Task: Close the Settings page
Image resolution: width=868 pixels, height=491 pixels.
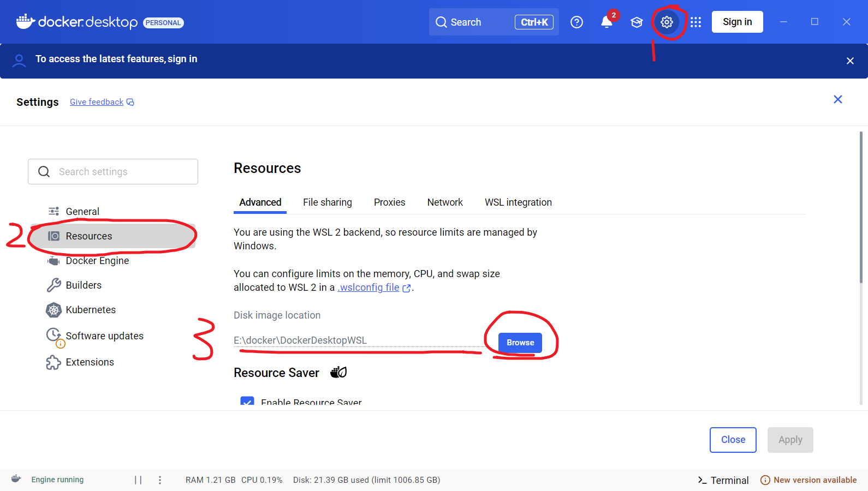Action: pyautogui.click(x=838, y=99)
